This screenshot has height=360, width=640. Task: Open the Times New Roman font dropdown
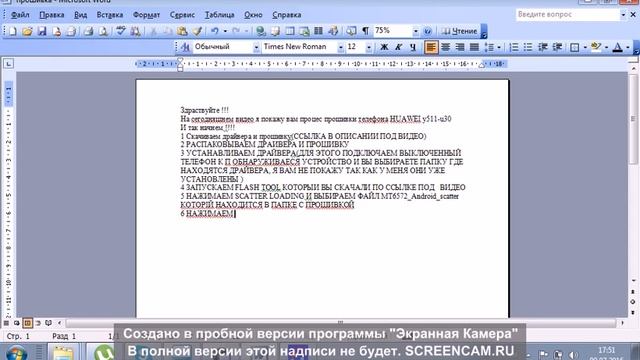340,47
